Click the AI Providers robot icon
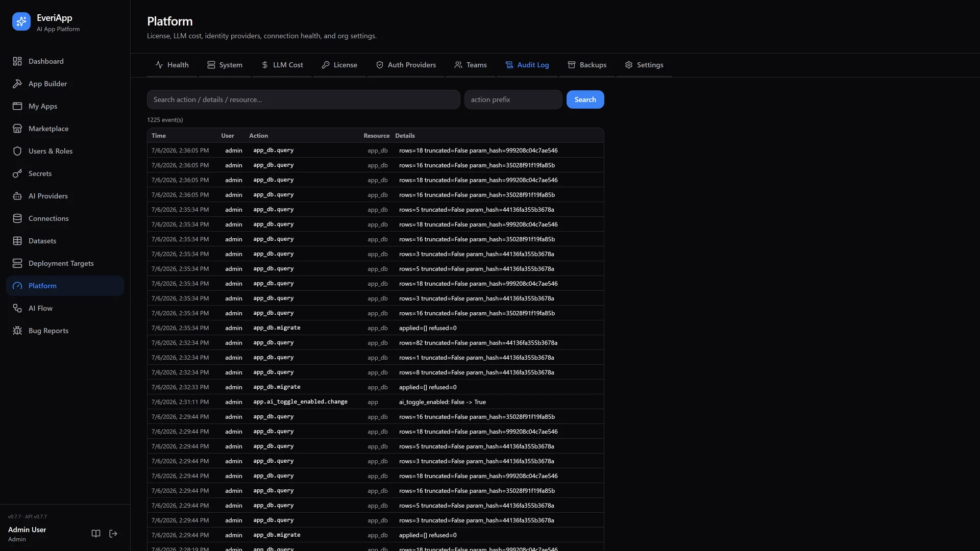The width and height of the screenshot is (980, 551). pos(17,196)
